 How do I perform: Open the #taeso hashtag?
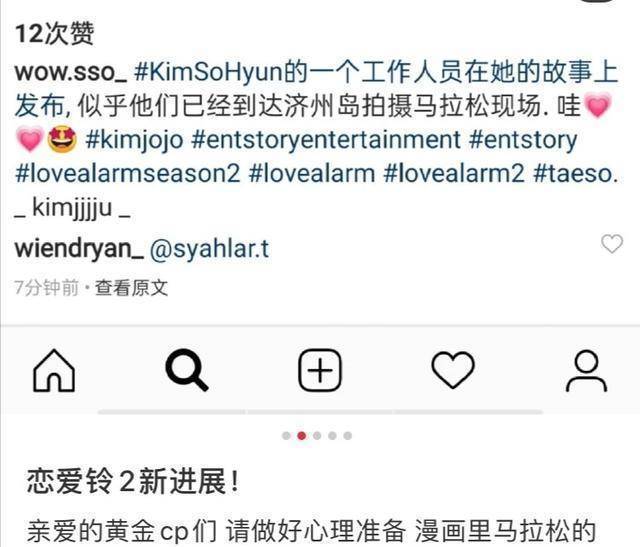point(573,173)
